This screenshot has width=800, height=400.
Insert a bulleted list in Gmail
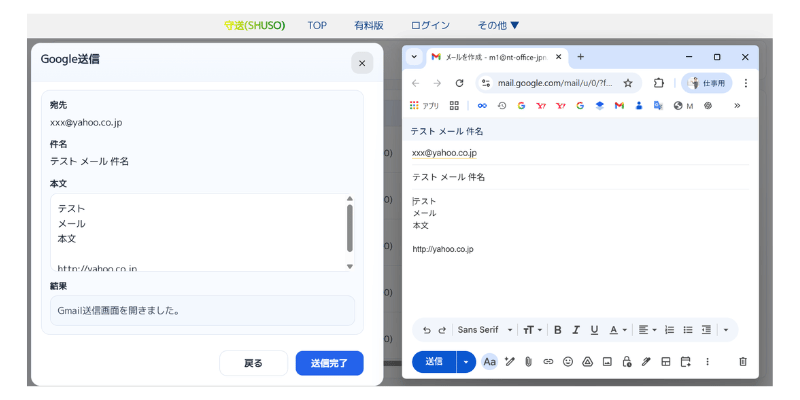pos(688,330)
